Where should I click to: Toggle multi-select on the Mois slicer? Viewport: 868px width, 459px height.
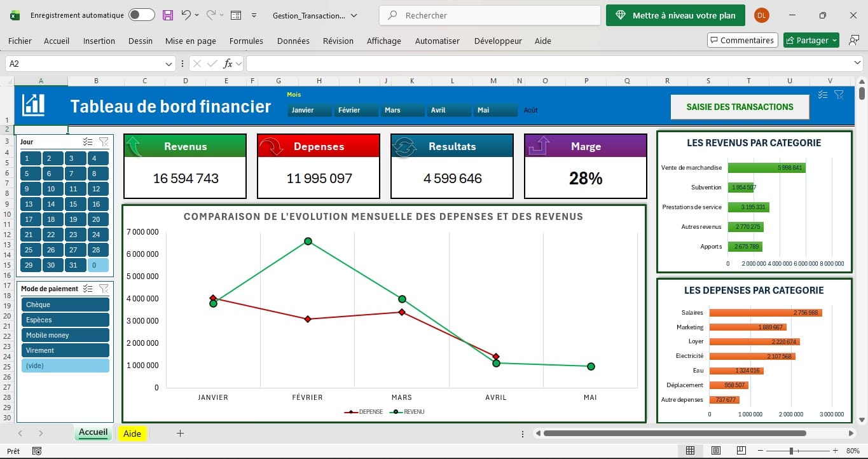[x=823, y=95]
